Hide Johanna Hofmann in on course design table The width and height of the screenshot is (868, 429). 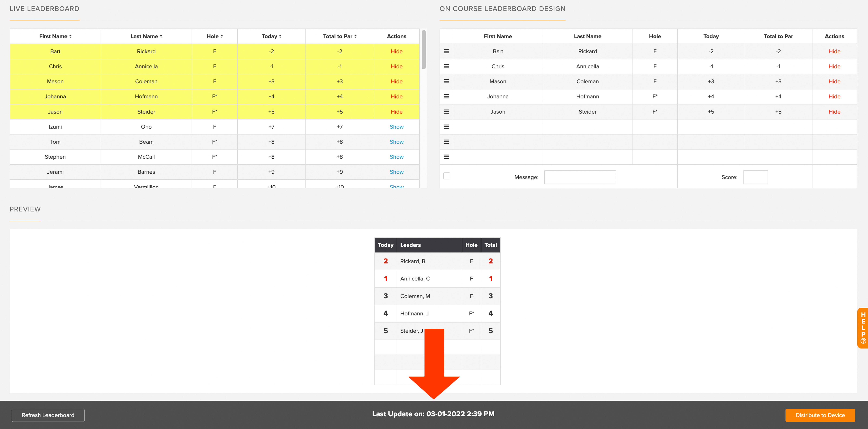(x=834, y=96)
